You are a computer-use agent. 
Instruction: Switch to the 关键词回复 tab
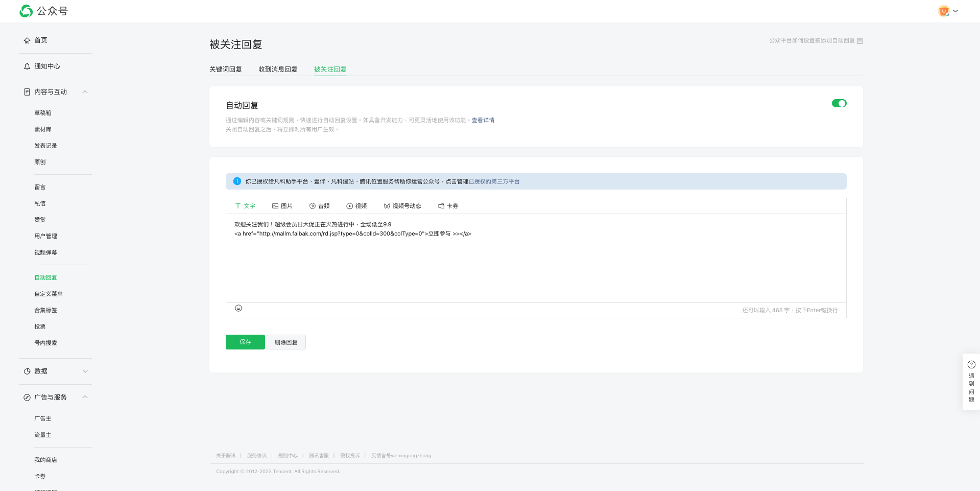tap(225, 69)
